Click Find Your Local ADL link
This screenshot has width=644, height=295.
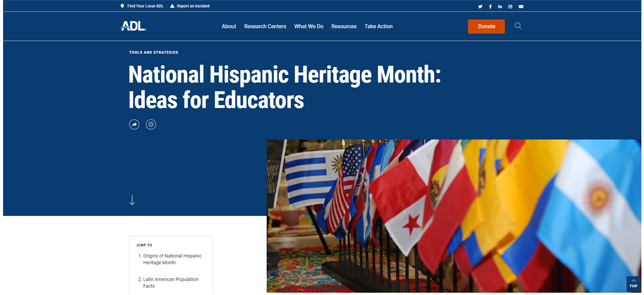pyautogui.click(x=145, y=6)
